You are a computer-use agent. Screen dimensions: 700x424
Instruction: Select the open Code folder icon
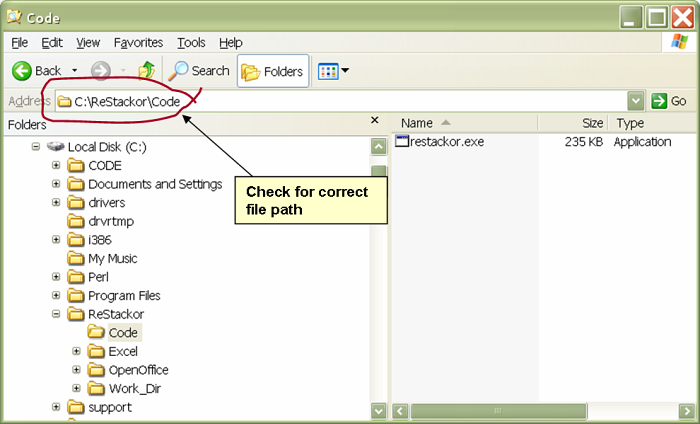coord(96,332)
